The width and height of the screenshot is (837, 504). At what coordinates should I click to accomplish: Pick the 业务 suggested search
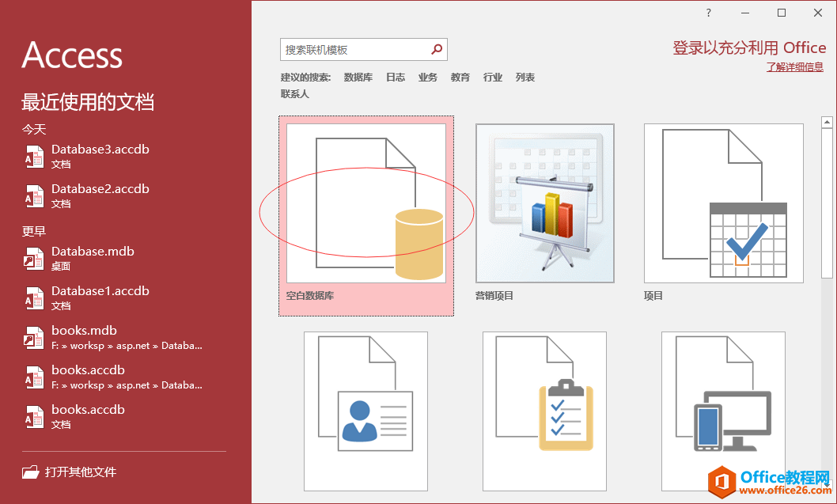[x=427, y=78]
